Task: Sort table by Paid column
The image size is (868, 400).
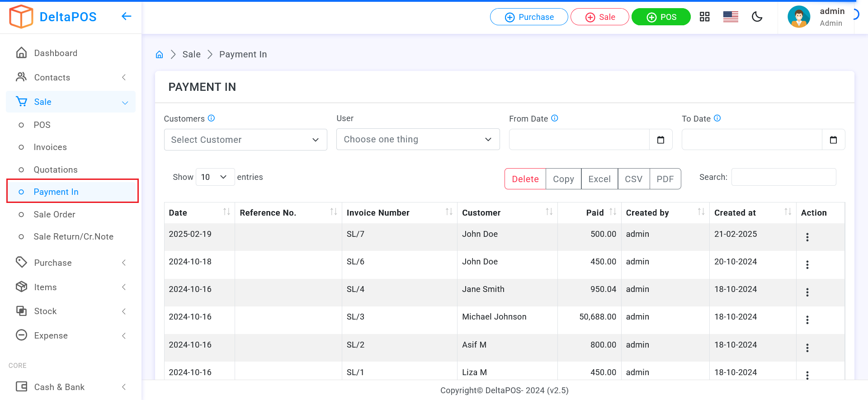Action: (613, 212)
